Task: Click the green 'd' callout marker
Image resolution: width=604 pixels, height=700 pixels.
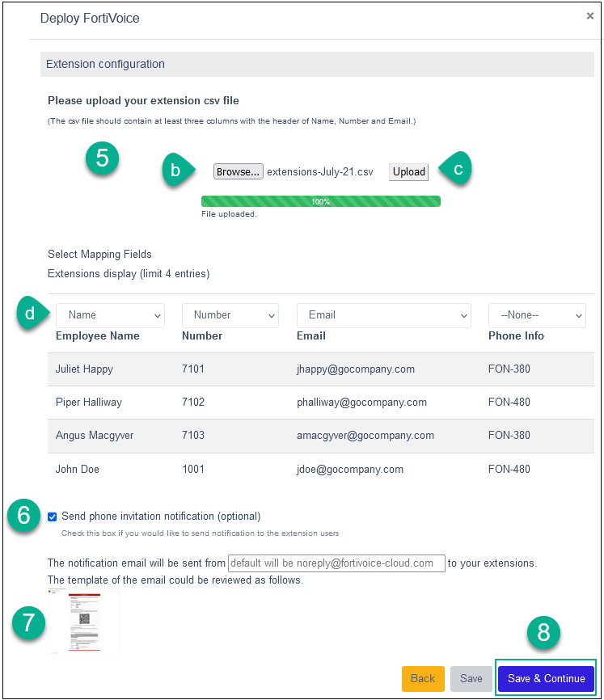Action: [x=32, y=314]
